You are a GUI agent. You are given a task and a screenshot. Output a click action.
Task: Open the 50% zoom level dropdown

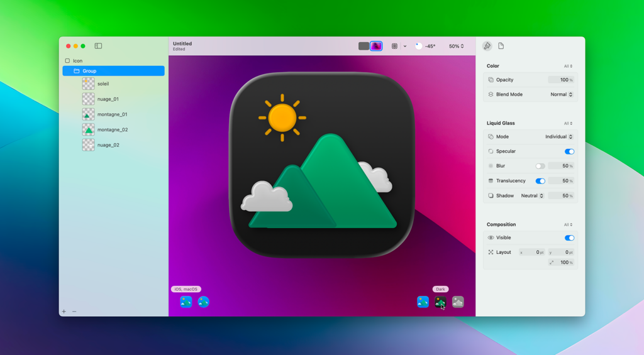click(457, 46)
